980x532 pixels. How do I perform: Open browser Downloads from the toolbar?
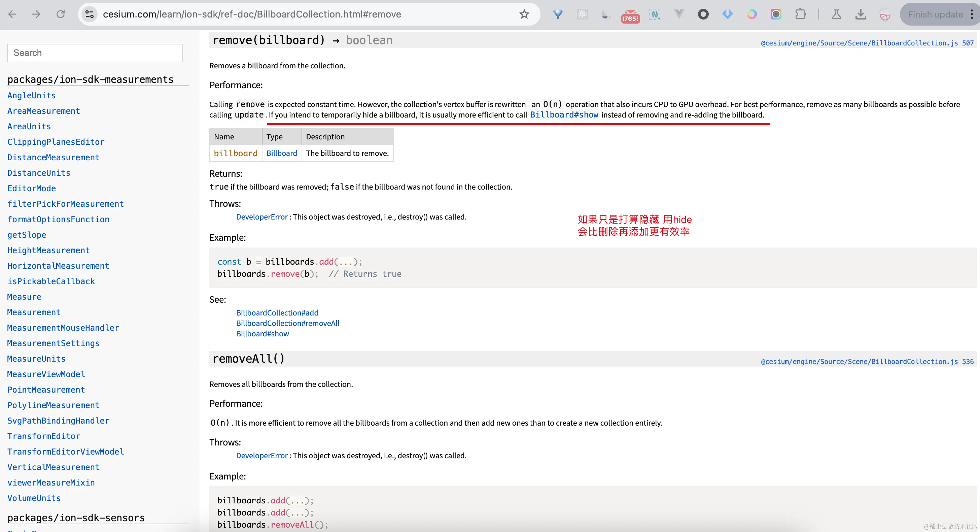861,14
